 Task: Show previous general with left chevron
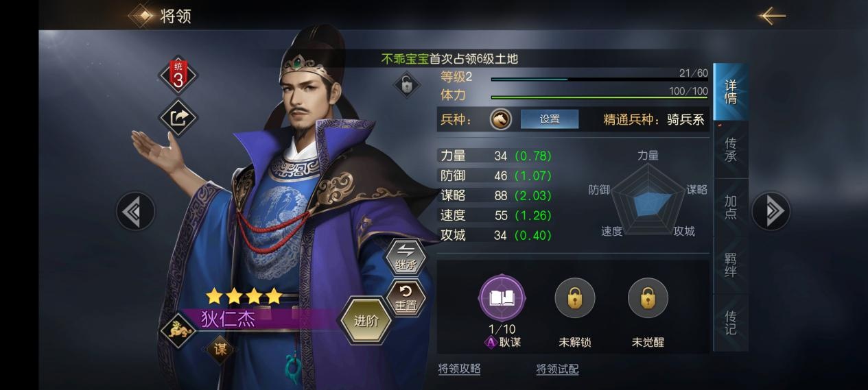tap(134, 211)
